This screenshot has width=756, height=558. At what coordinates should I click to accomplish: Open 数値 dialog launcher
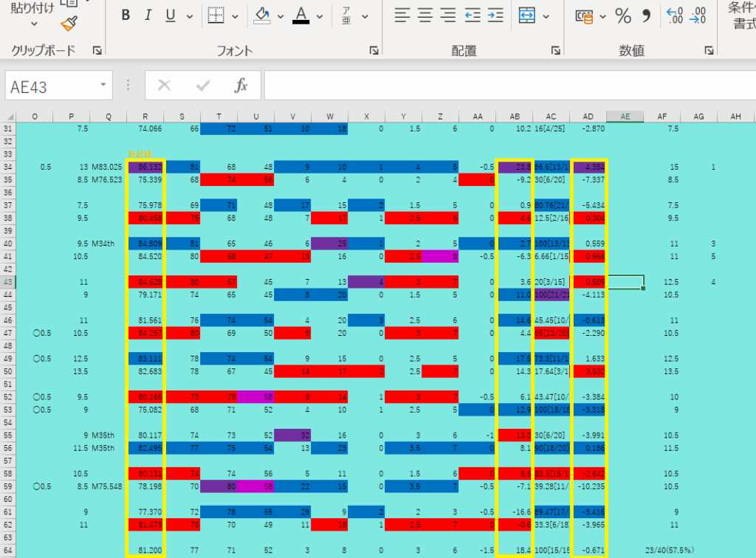coord(709,50)
